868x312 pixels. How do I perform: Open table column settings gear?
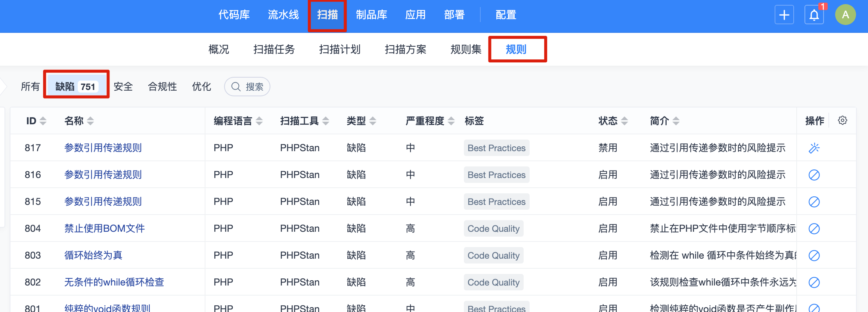[842, 121]
